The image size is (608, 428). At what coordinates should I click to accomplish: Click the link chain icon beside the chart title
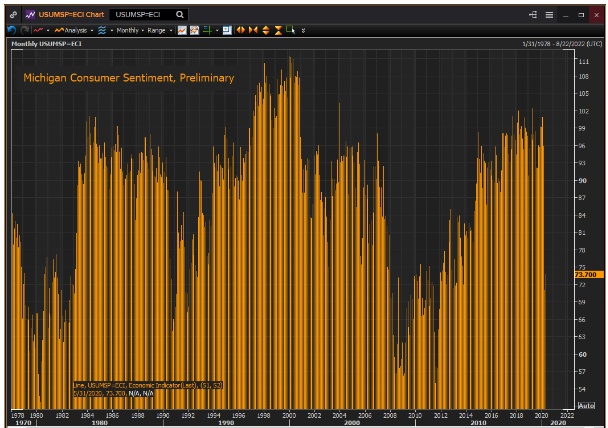[13, 15]
